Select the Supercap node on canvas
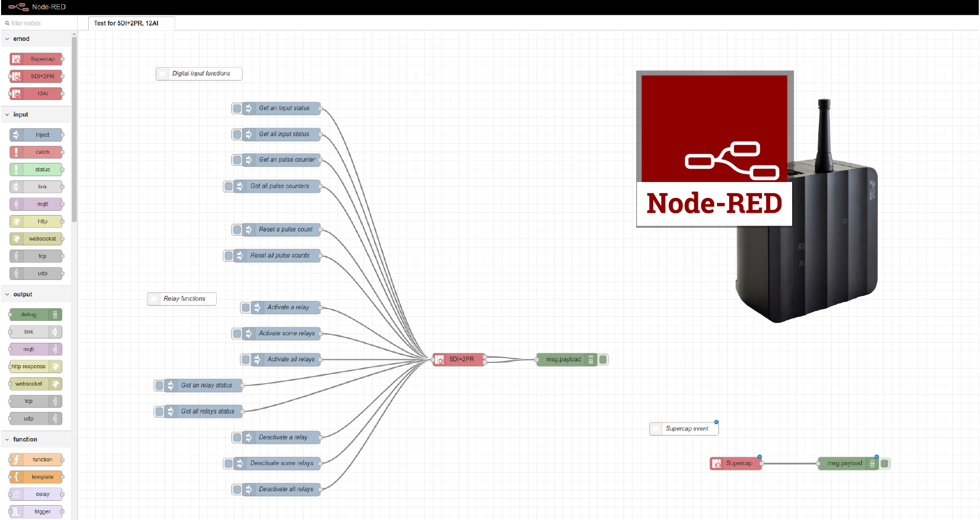Screen dimensions: 980x520 point(736,464)
